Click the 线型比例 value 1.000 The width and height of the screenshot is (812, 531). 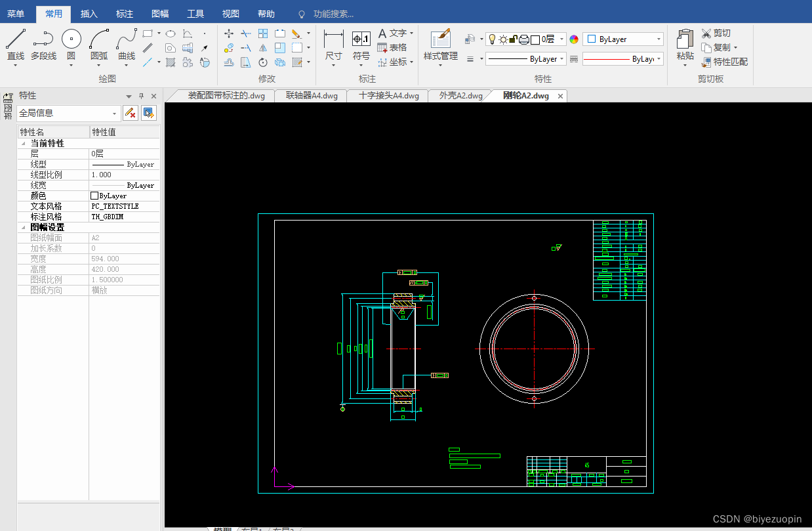(124, 175)
